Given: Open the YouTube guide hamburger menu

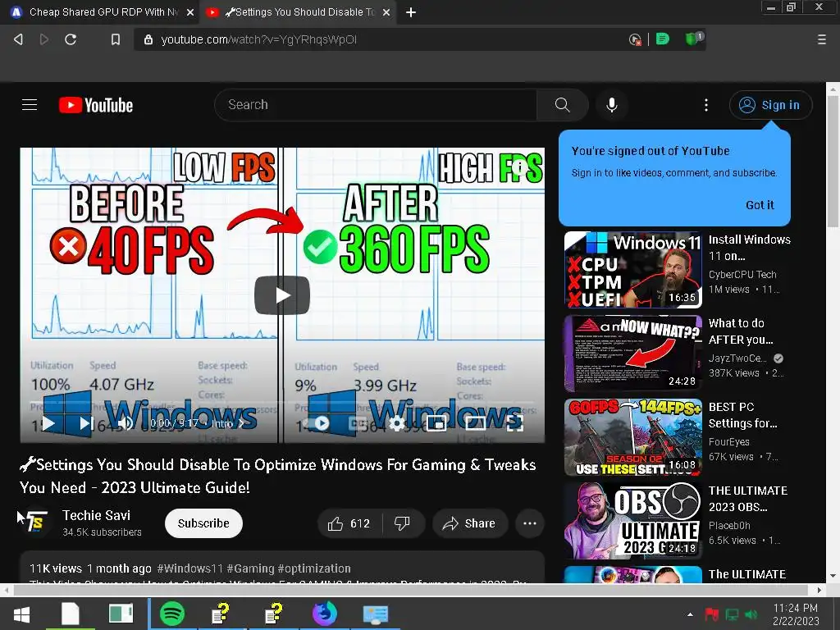Looking at the screenshot, I should coord(30,105).
